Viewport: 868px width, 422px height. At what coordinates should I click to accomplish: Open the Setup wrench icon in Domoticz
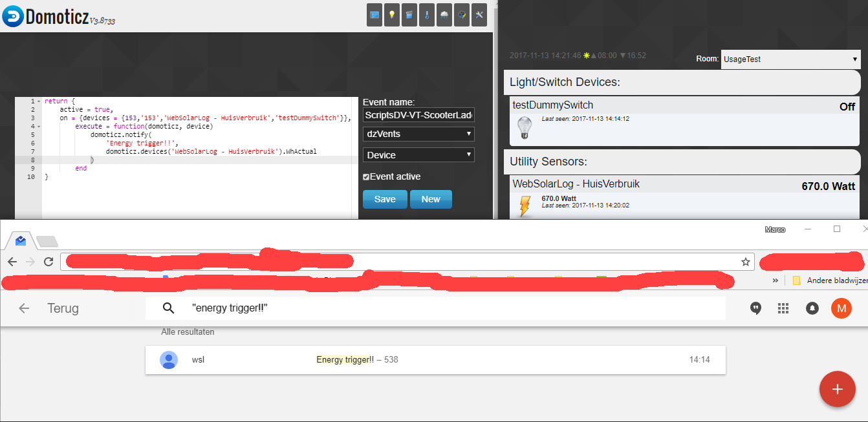tap(479, 15)
